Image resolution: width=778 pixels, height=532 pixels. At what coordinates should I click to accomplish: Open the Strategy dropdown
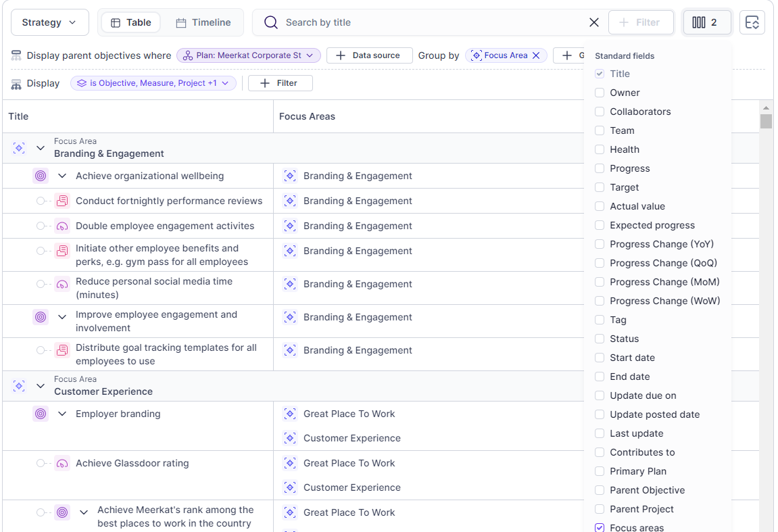pos(49,22)
